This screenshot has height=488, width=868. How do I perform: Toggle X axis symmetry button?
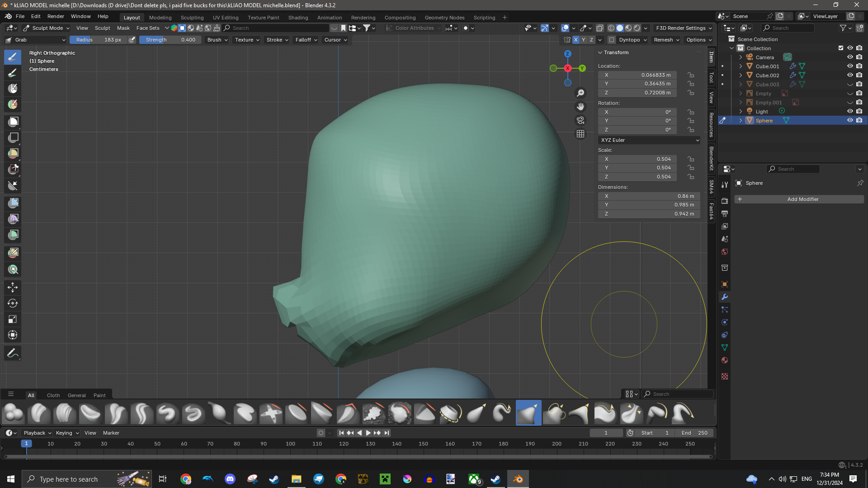(576, 40)
